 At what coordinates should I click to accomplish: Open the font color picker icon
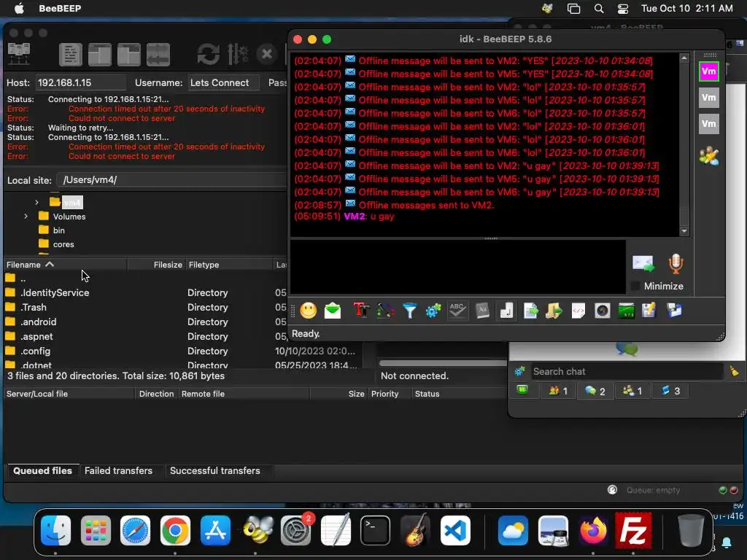pyautogui.click(x=385, y=311)
